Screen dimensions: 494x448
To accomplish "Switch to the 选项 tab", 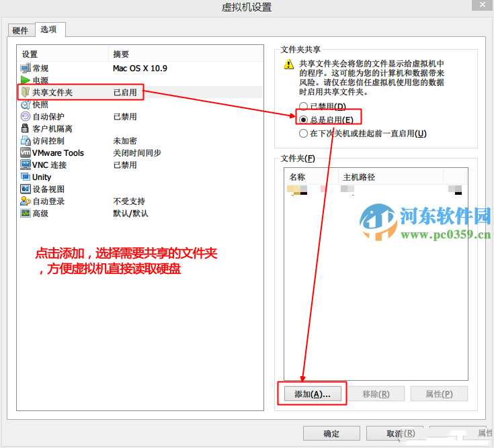I will [x=48, y=30].
